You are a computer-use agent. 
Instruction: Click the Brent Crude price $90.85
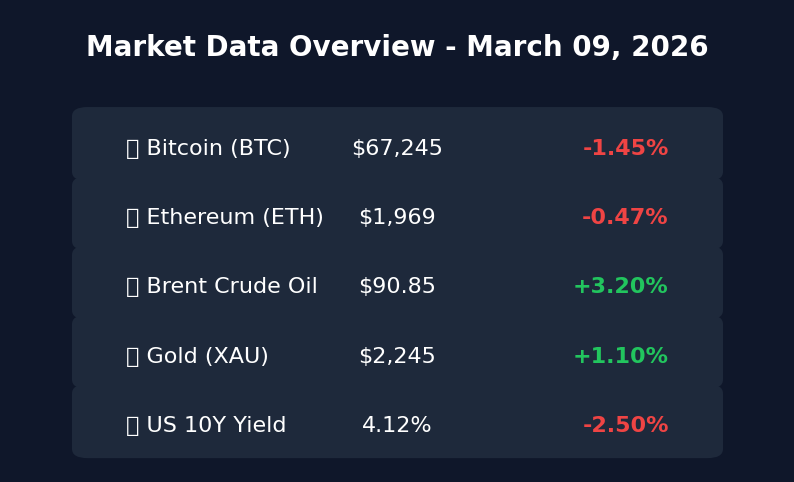coord(397,287)
